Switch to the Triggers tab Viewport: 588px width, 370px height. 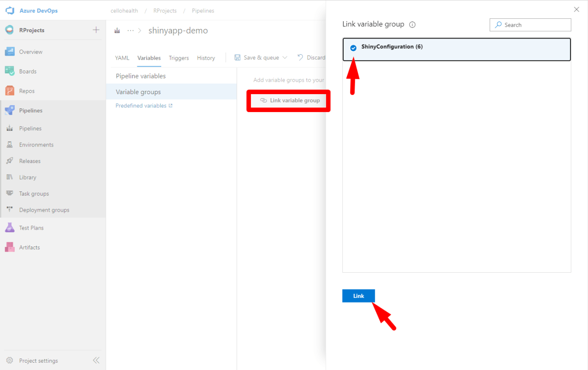(x=179, y=58)
